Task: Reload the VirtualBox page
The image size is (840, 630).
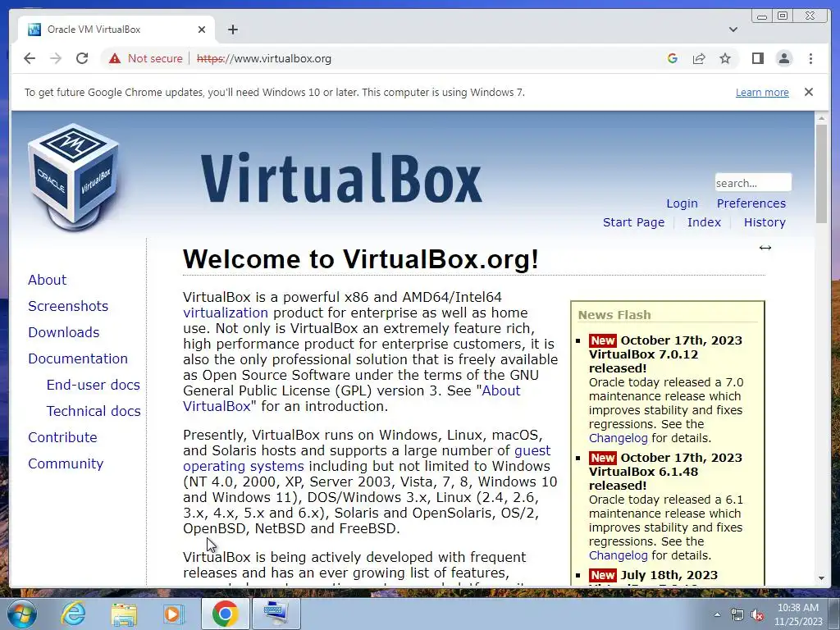Action: coord(82,58)
